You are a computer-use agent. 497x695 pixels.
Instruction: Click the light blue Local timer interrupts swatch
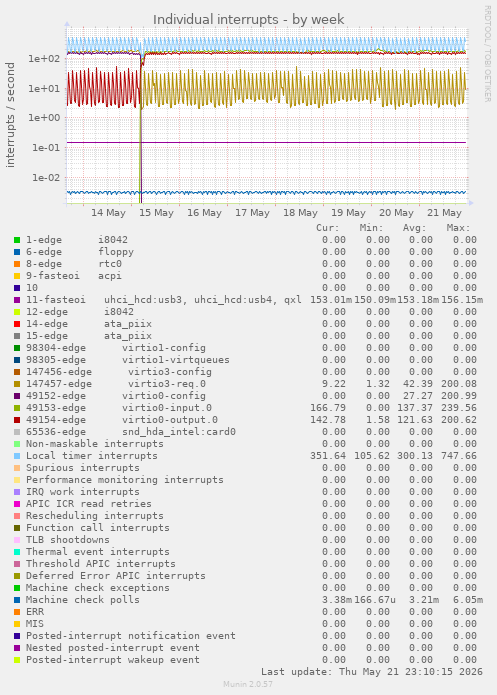tap(17, 456)
